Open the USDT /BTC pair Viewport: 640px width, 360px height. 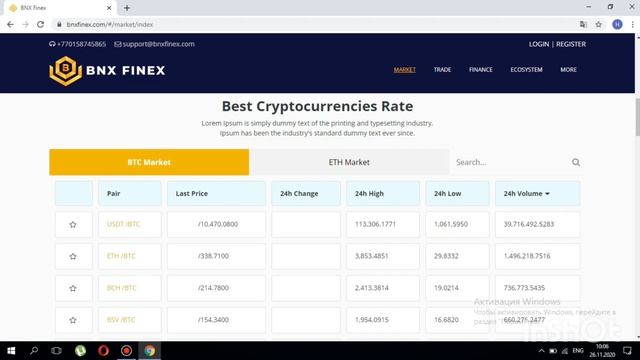point(123,224)
